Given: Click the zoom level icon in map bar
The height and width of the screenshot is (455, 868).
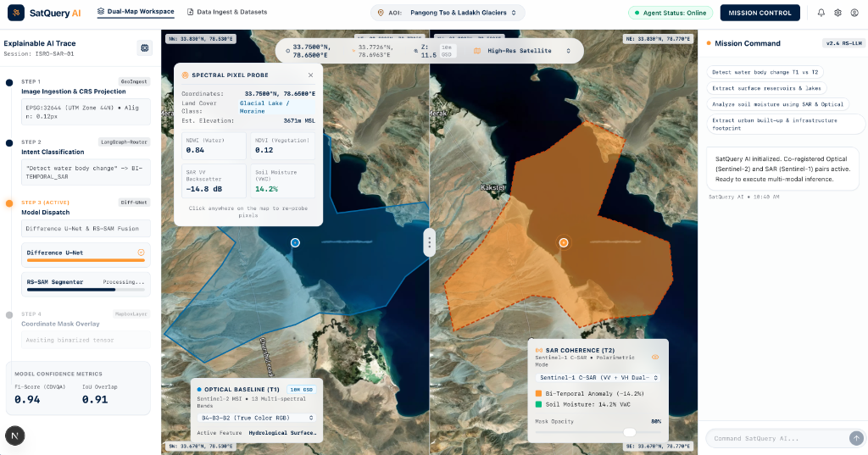Looking at the screenshot, I should 416,51.
